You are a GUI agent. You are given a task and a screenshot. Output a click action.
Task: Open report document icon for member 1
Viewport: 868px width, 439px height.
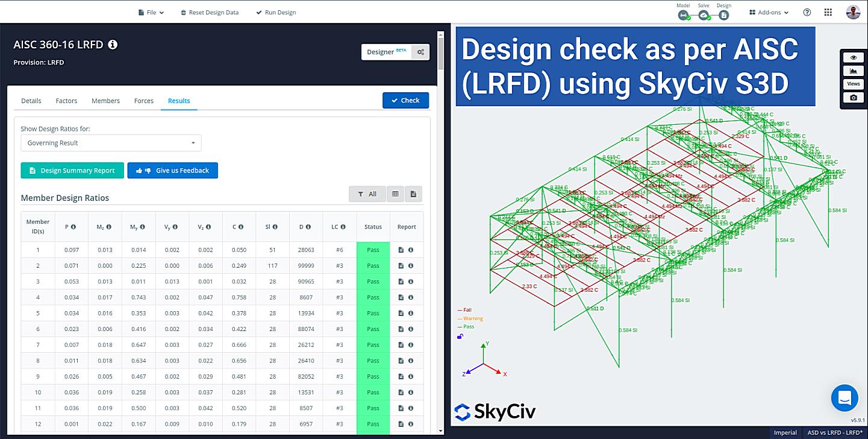point(401,250)
